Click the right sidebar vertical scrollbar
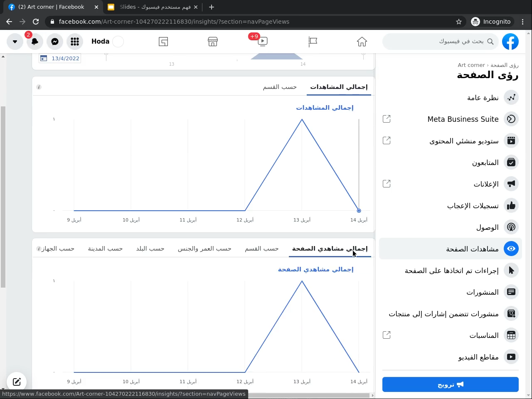The width and height of the screenshot is (532, 399). 529,214
